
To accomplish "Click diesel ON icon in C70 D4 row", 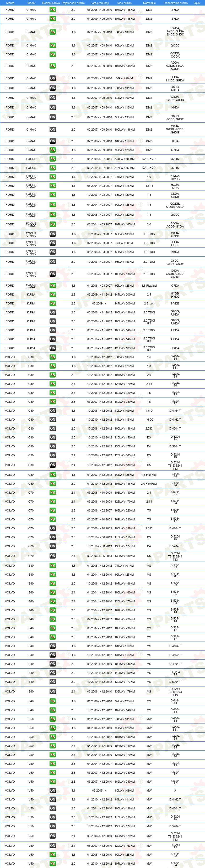I will coord(53,546).
